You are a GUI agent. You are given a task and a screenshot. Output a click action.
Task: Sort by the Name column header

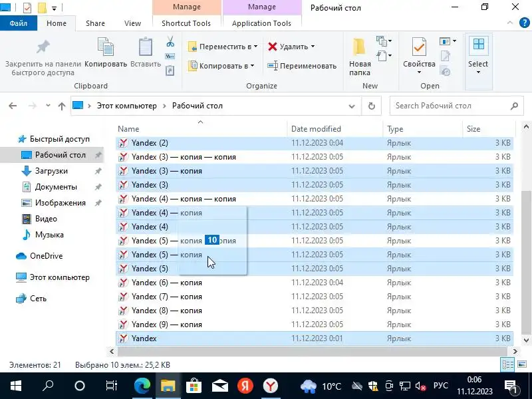pos(202,129)
